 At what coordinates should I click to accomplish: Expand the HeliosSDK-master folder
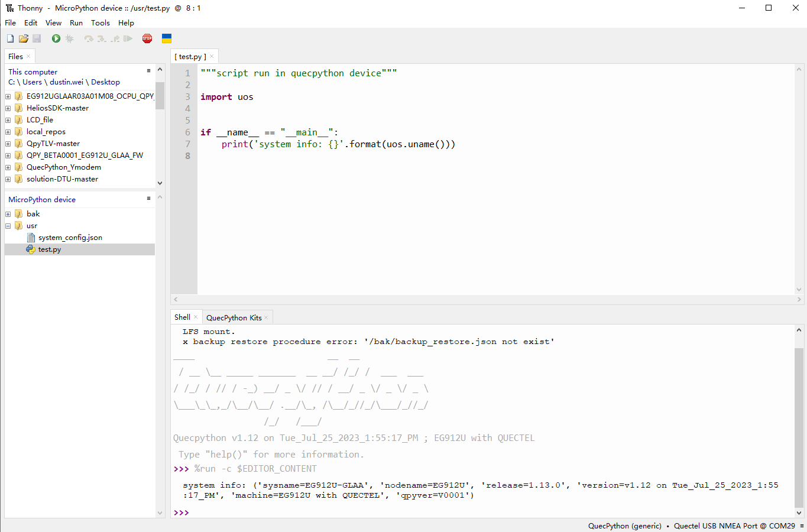[x=8, y=108]
